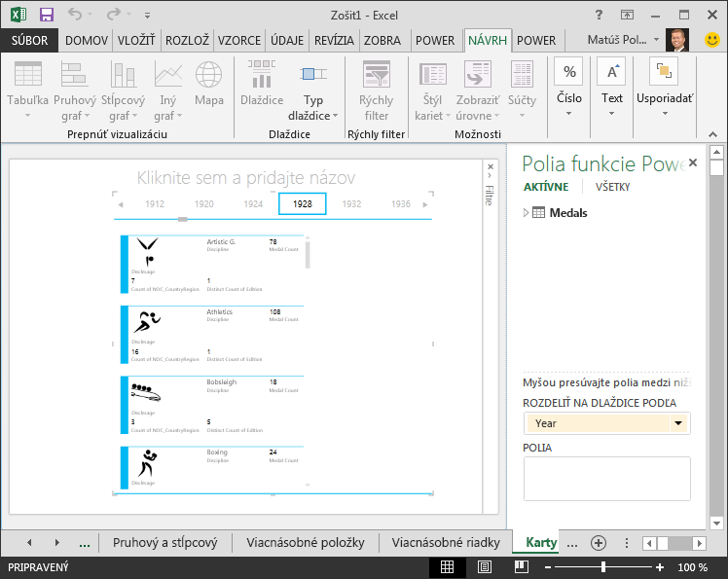Switch to the VLOŽIŤ tab
The height and width of the screenshot is (579, 728).
coord(136,41)
